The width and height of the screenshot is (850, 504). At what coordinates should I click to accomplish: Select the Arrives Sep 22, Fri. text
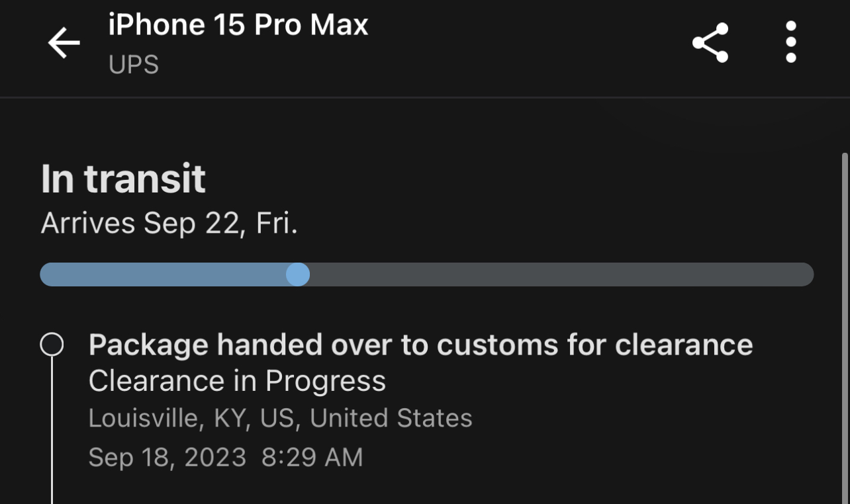click(169, 223)
